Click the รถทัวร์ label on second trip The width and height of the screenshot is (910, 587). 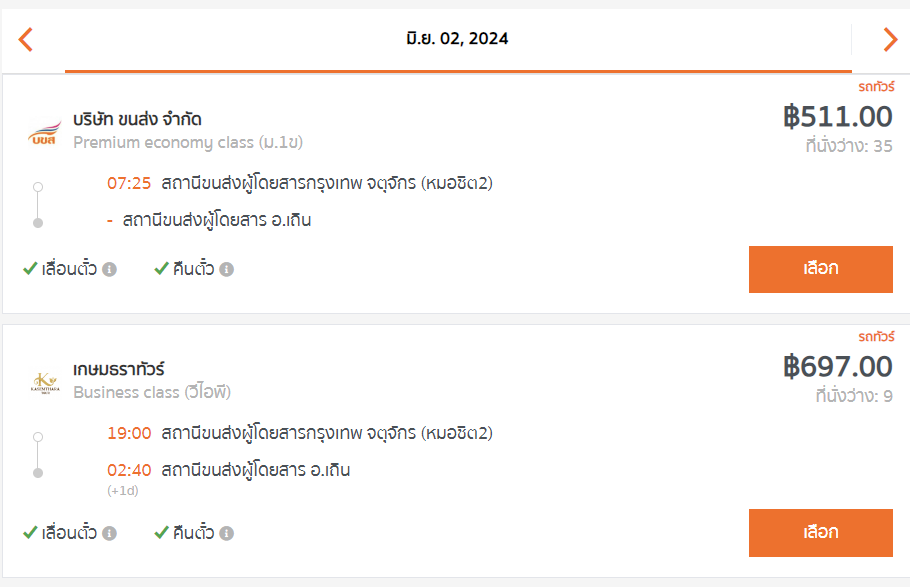click(876, 336)
